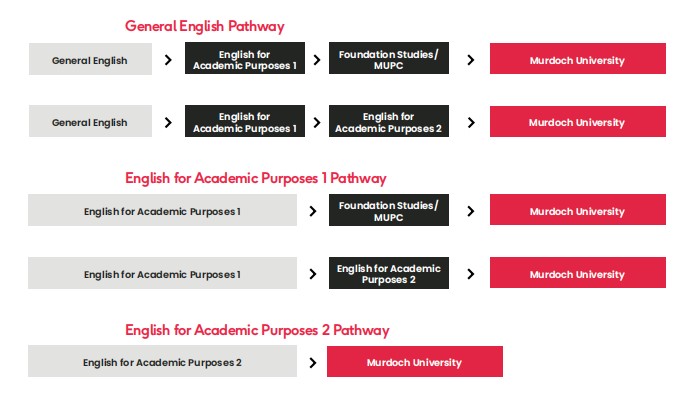The width and height of the screenshot is (698, 405).
Task: Click the arrow after the grey box in the third row
Action: [x=313, y=212]
